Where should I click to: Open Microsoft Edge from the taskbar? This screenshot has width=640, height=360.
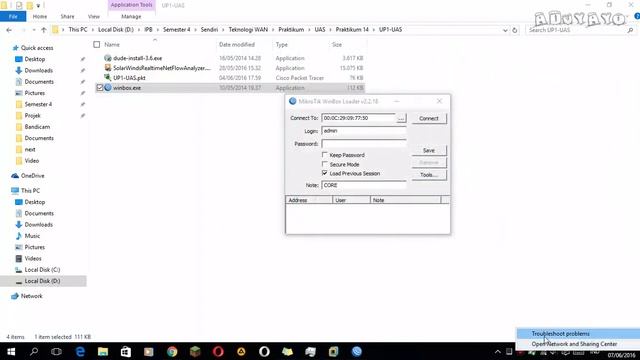coord(80,351)
